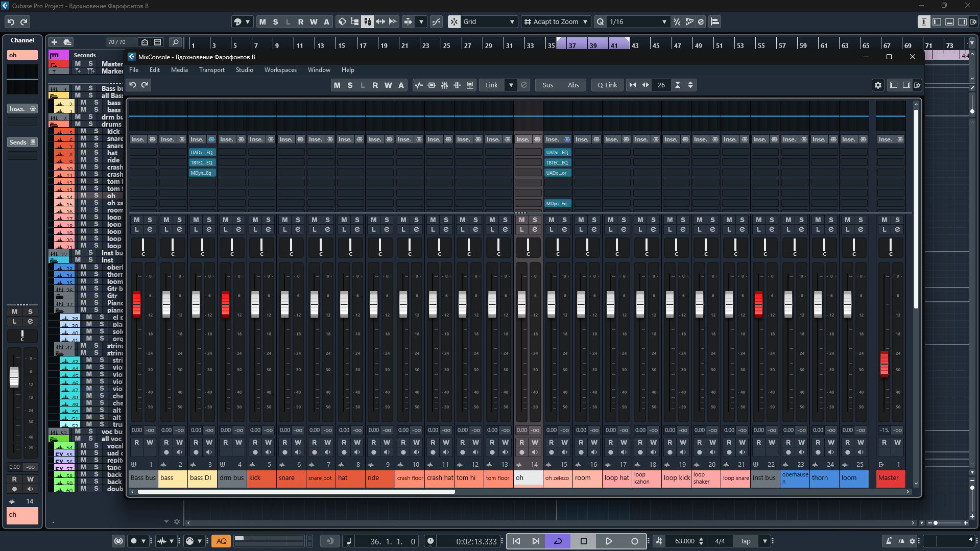
Task: Click undo in the MixConsole toolbar
Action: (133, 85)
